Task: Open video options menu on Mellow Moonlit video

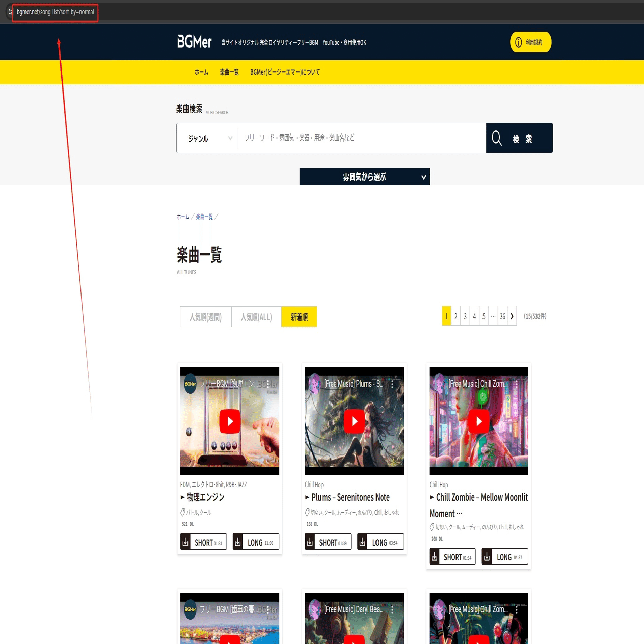Action: [517, 384]
